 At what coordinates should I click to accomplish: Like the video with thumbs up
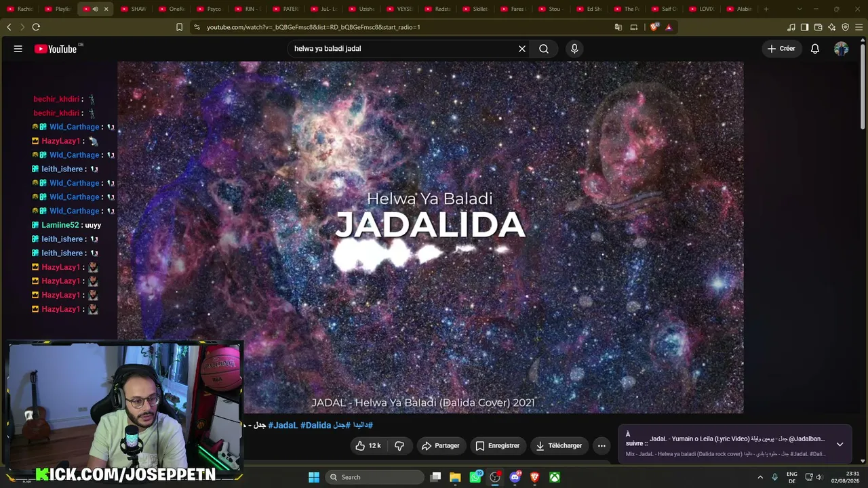pos(368,446)
